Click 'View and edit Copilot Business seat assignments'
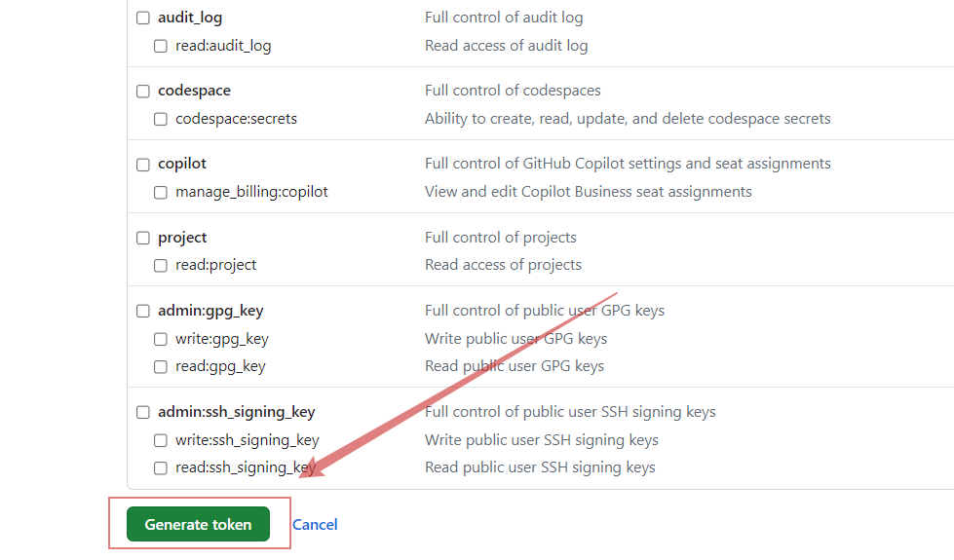 589,192
